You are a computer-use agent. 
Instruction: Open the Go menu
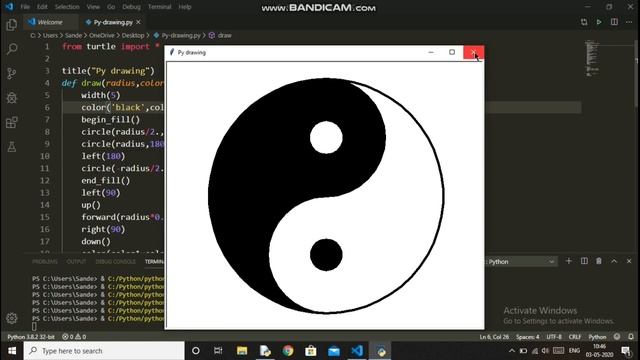[x=111, y=7]
